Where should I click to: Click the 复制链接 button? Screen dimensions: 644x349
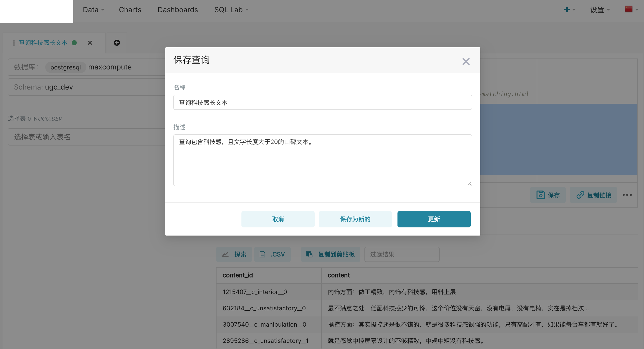click(593, 195)
